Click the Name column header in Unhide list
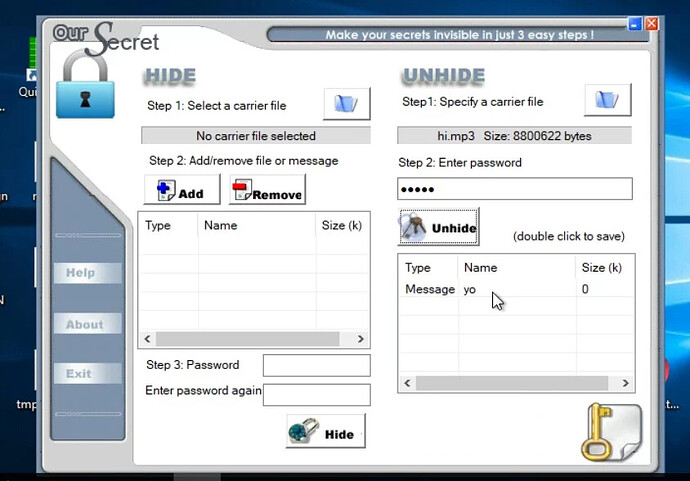Viewport: 690px width, 481px height. pos(481,268)
